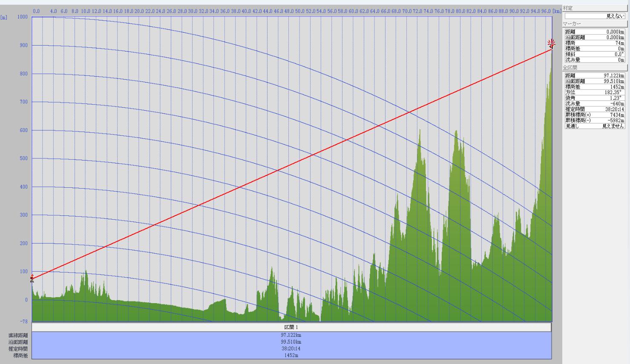Image resolution: width=630 pixels, height=364 pixels.
Task: Click the 標高差 1452m row in 全区間 panel
Action: pyautogui.click(x=595, y=86)
